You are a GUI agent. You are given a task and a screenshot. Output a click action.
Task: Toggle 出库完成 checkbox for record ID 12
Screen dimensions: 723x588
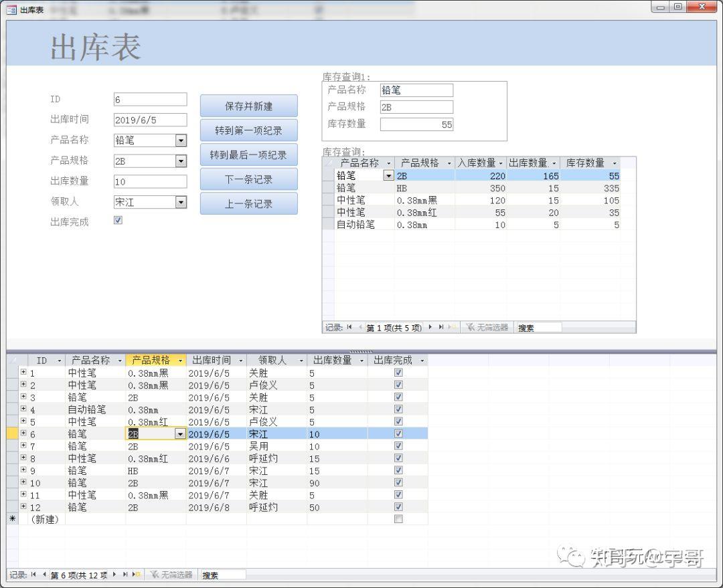click(399, 507)
